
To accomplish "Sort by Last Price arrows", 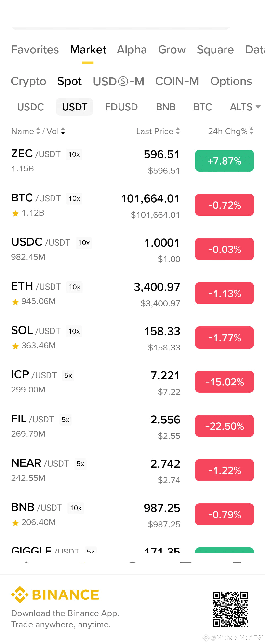I will pyautogui.click(x=178, y=131).
